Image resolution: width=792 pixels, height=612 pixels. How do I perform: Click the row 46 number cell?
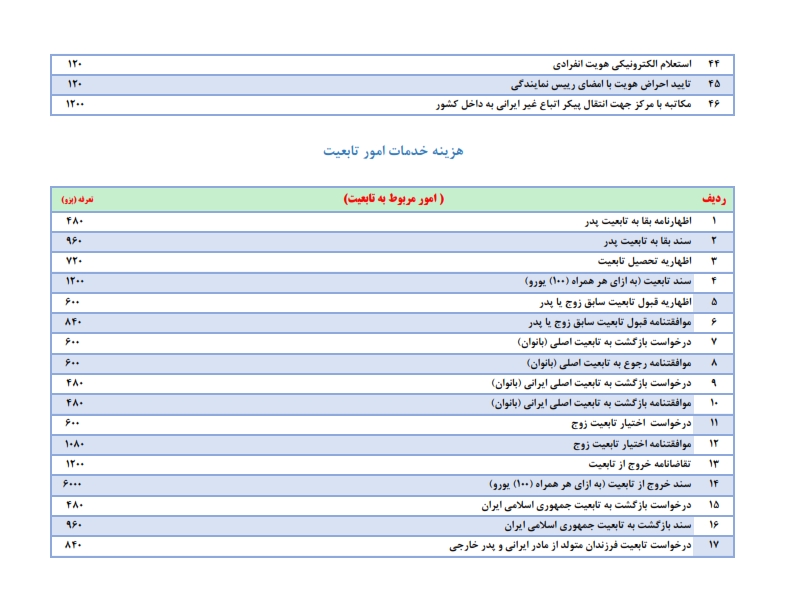click(714, 104)
